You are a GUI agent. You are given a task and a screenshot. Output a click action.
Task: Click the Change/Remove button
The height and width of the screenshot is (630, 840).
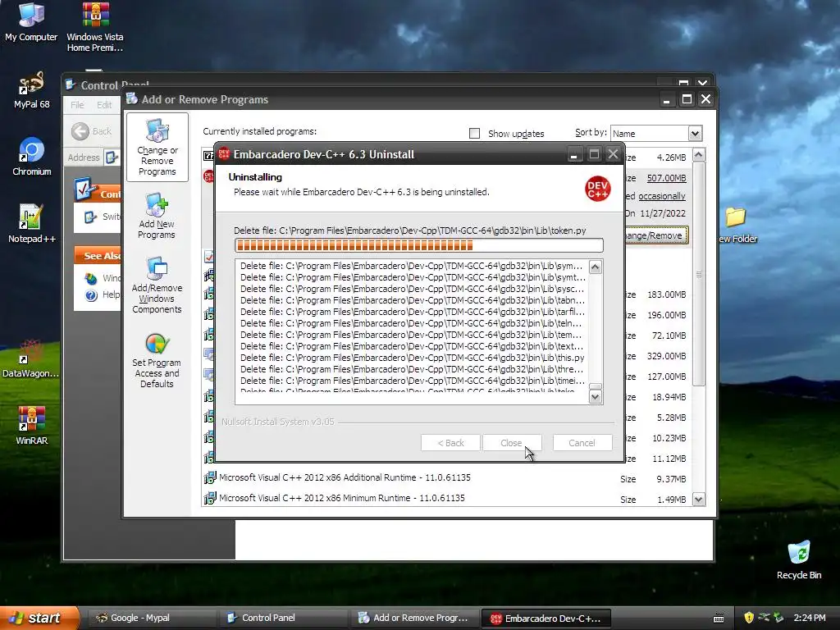pyautogui.click(x=655, y=235)
